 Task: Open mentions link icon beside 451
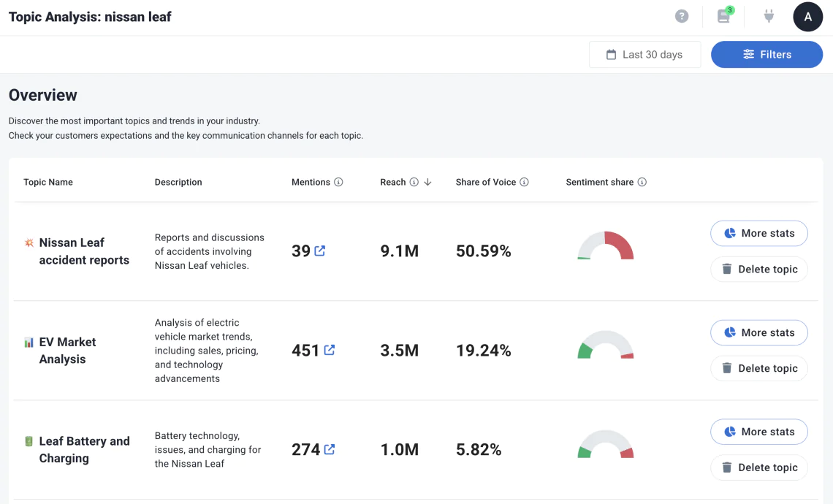pyautogui.click(x=330, y=350)
